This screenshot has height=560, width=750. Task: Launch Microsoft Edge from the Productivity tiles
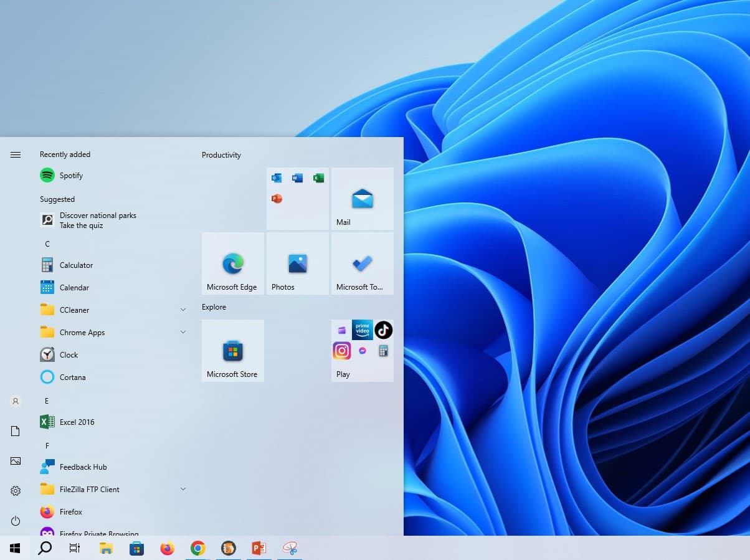pos(232,263)
